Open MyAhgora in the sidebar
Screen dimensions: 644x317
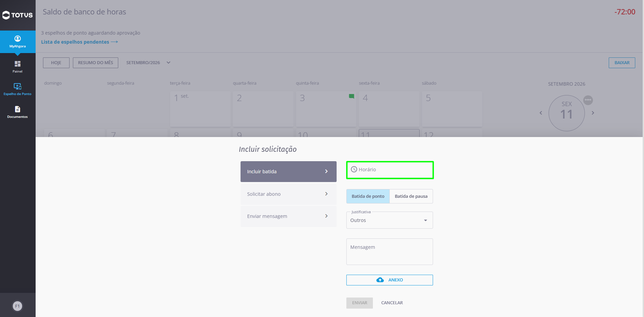click(17, 42)
